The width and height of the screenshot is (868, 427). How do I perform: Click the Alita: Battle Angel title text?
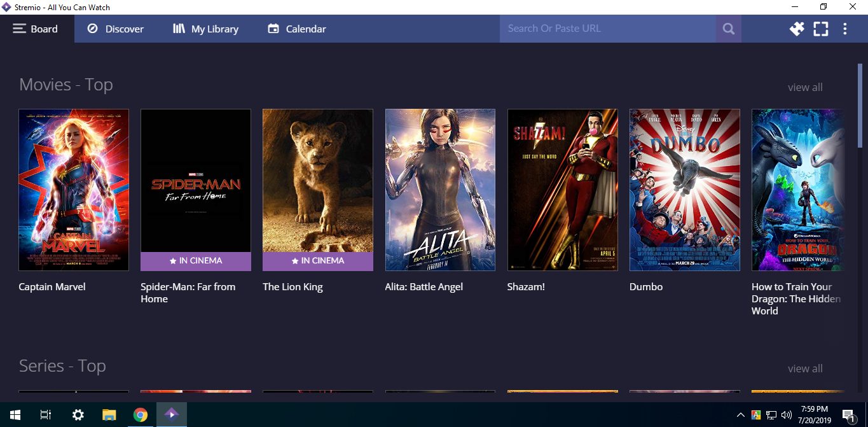pos(424,287)
